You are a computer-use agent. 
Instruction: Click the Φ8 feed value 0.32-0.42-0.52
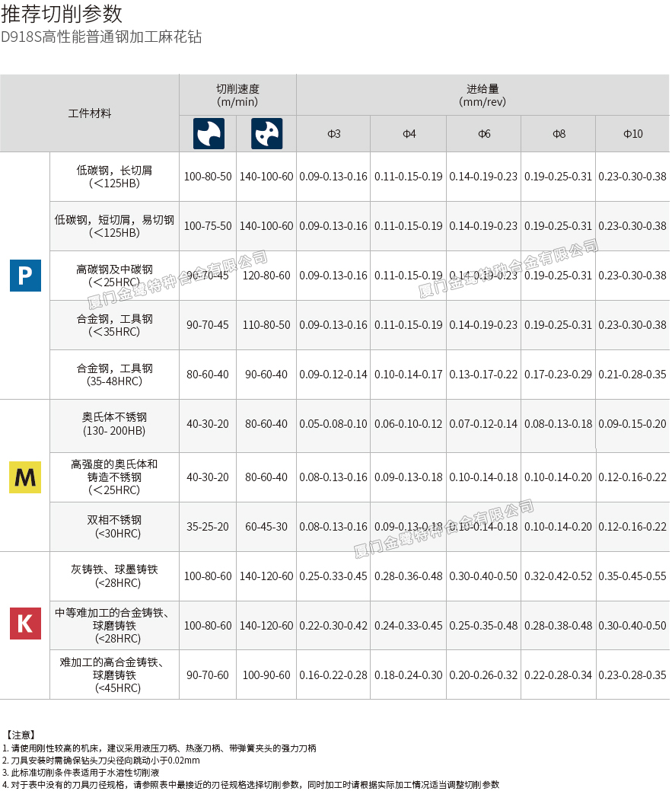(x=558, y=576)
